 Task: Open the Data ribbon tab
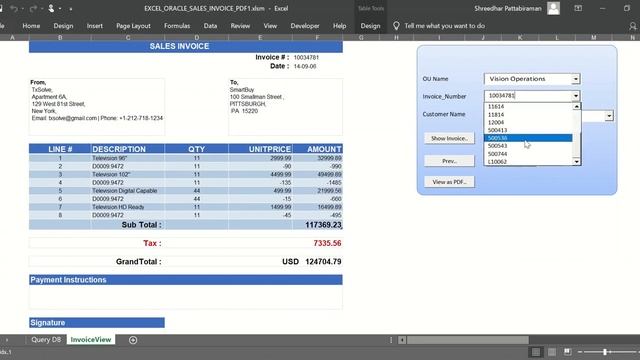tap(210, 26)
